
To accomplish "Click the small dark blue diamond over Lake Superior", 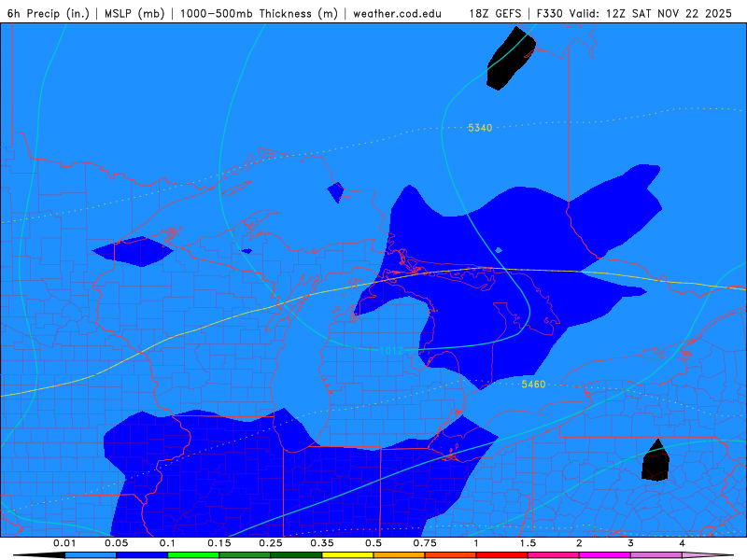I will pyautogui.click(x=336, y=192).
